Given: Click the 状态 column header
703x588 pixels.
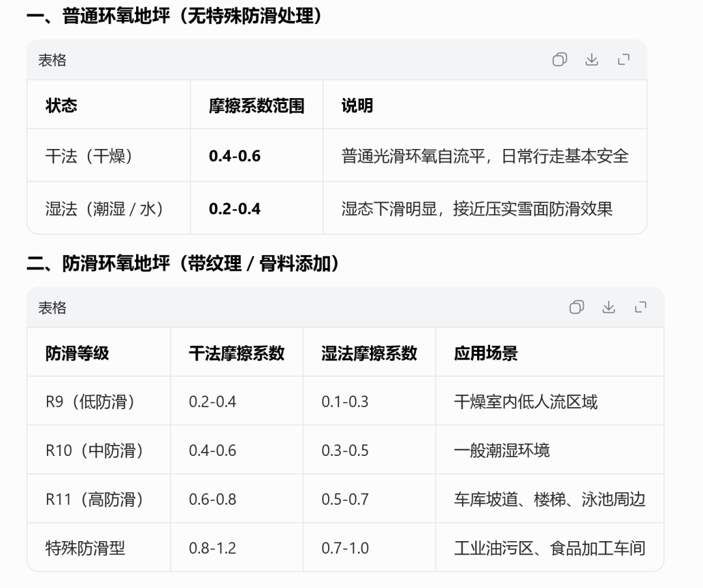Looking at the screenshot, I should pyautogui.click(x=61, y=106).
